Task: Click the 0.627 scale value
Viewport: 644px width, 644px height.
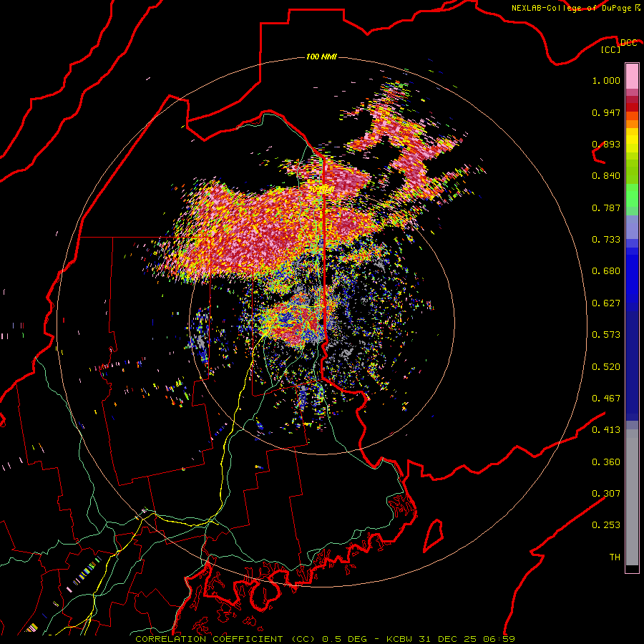Action: tap(606, 303)
